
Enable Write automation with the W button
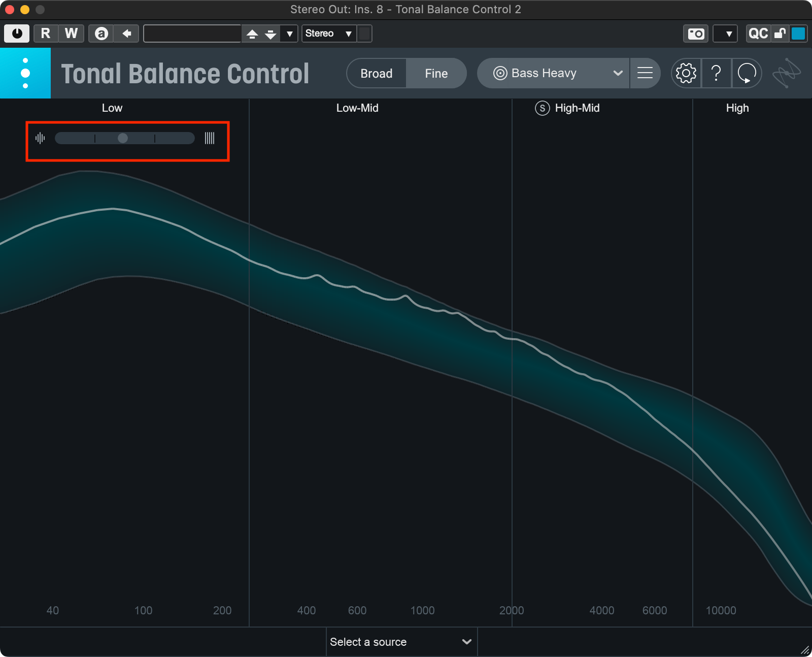click(x=71, y=34)
